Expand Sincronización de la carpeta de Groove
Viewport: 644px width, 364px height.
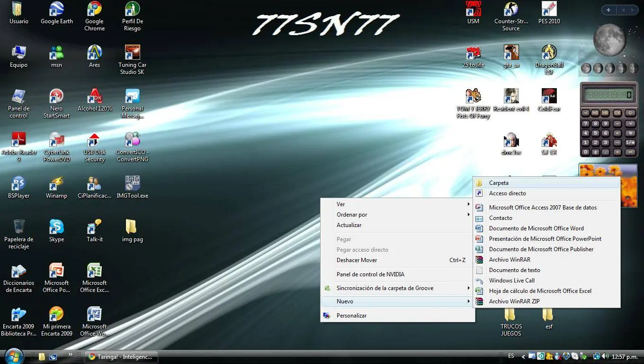[x=398, y=288]
